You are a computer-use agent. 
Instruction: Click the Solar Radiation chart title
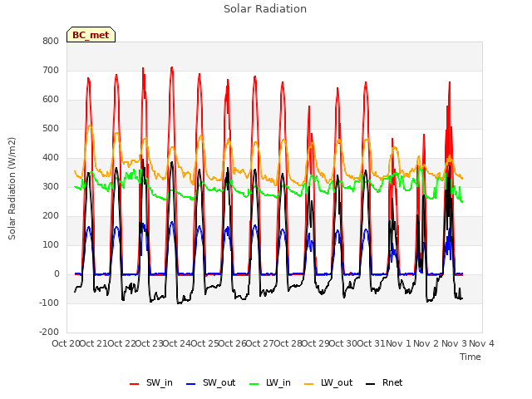pyautogui.click(x=265, y=9)
